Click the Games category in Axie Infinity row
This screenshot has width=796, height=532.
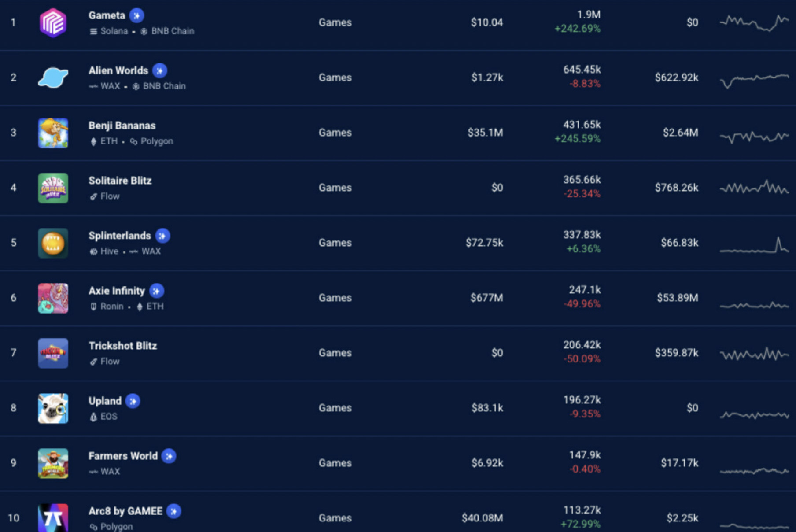335,298
